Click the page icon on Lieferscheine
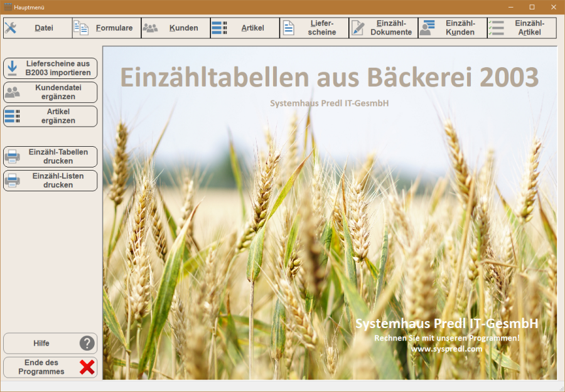 point(288,28)
